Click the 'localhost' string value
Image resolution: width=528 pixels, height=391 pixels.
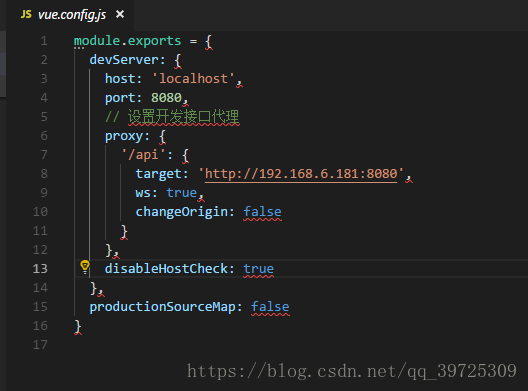(x=193, y=79)
